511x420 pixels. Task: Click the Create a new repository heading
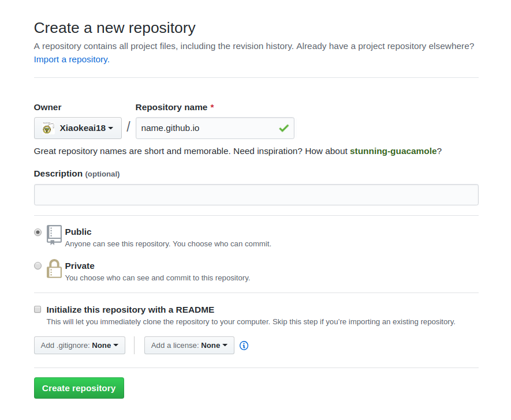point(115,28)
